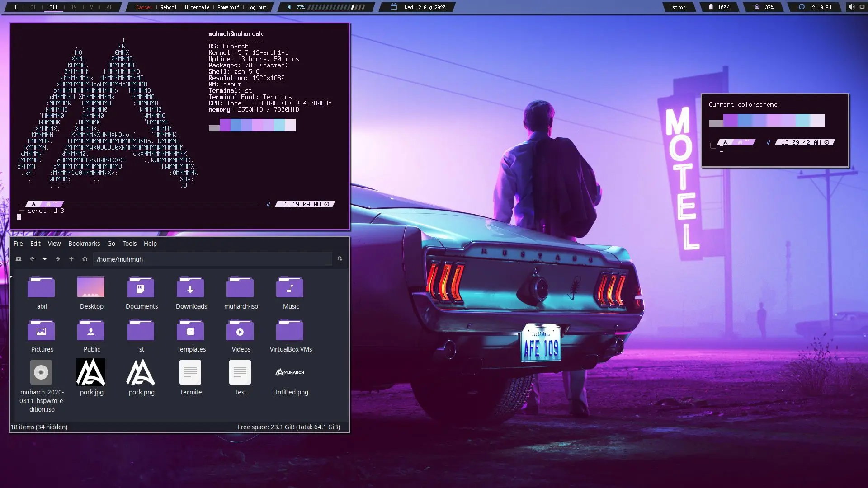Open the Bookmarks menu
The width and height of the screenshot is (868, 488).
click(84, 244)
